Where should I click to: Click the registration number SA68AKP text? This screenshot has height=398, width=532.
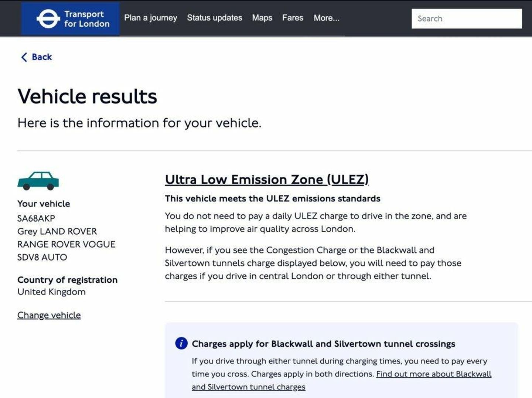tap(36, 218)
